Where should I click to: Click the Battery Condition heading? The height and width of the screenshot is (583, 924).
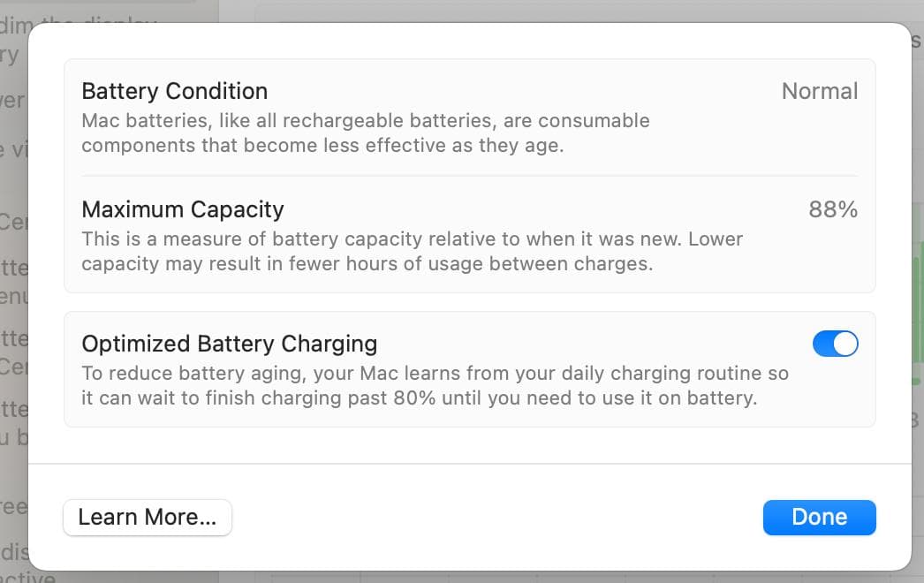point(174,91)
